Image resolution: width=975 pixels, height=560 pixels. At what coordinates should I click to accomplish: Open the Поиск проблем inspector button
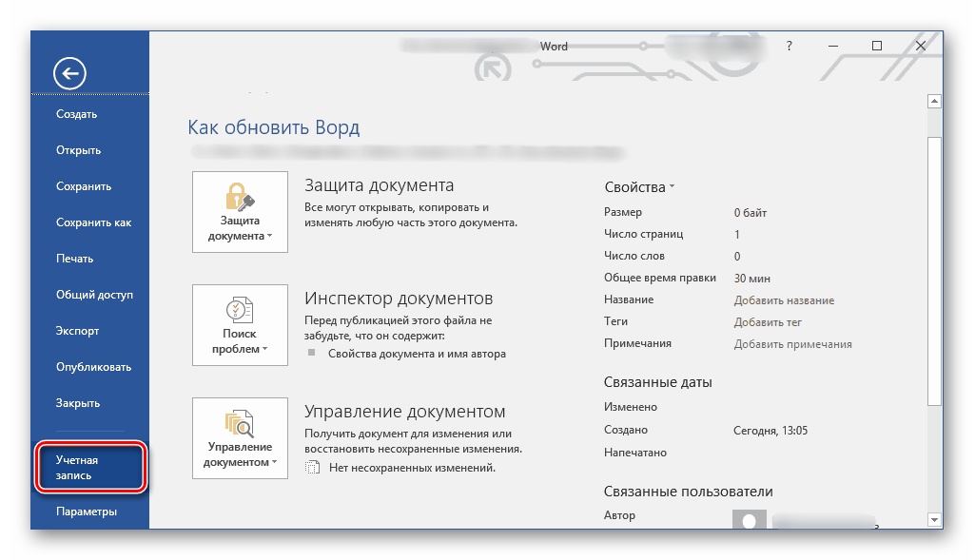tap(240, 324)
